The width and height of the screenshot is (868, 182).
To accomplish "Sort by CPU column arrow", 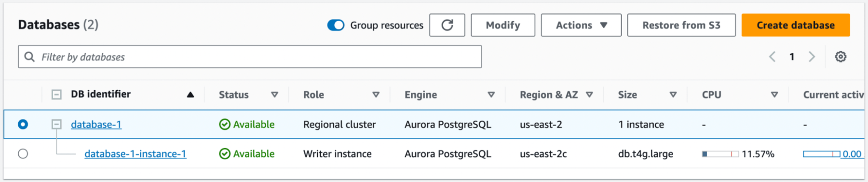I will [x=774, y=95].
